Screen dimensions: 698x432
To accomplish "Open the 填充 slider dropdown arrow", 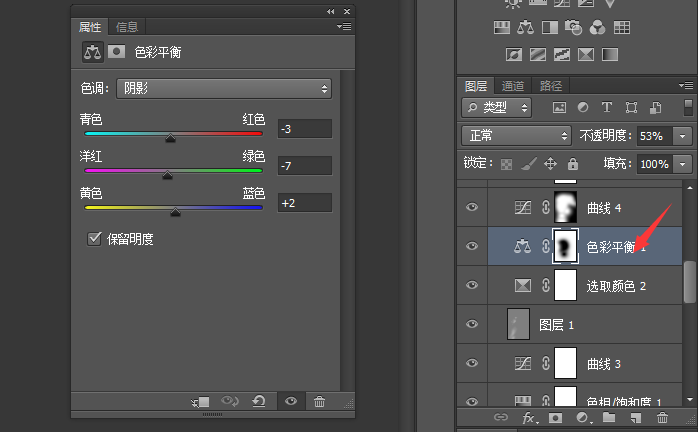I will 682,164.
